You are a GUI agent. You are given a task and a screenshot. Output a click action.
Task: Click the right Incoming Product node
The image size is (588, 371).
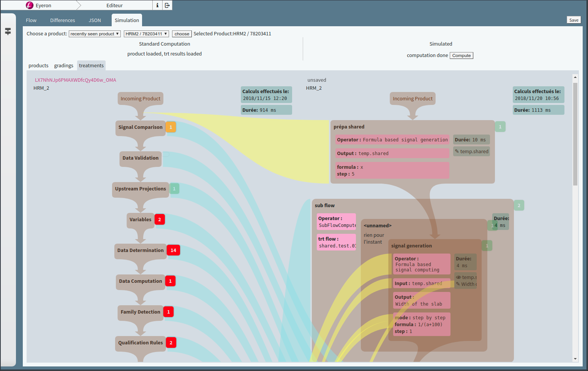(x=413, y=98)
